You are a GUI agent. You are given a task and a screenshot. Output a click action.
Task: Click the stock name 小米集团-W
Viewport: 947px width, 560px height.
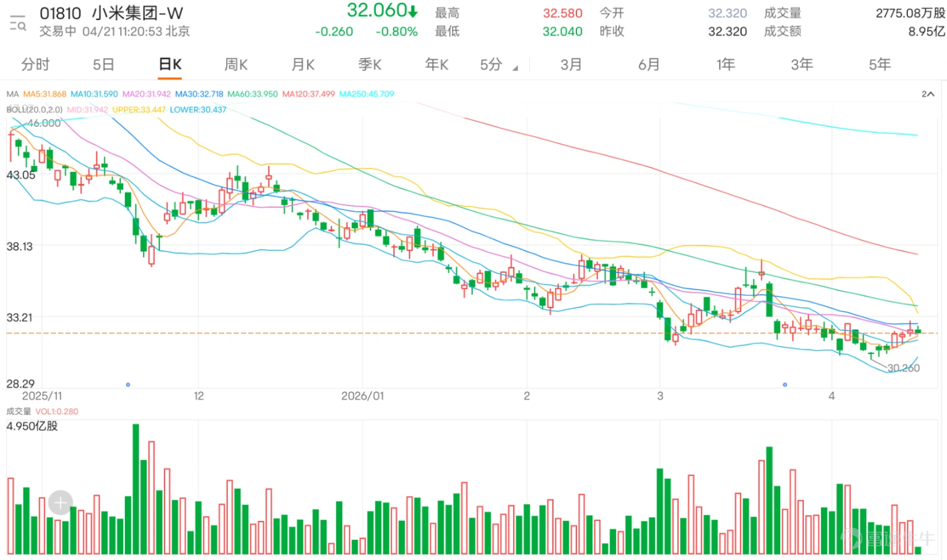(137, 13)
